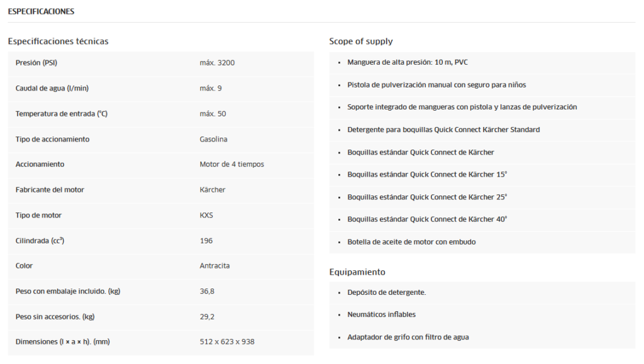Screen dimensions: 644x364
Task: Select the KXS motor type value
Action: pos(207,215)
